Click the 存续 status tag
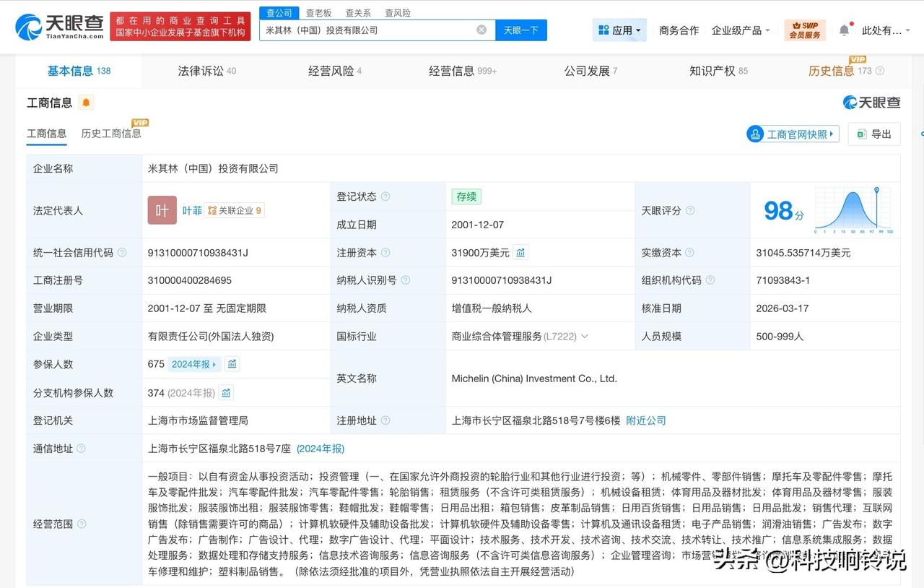 pyautogui.click(x=466, y=196)
